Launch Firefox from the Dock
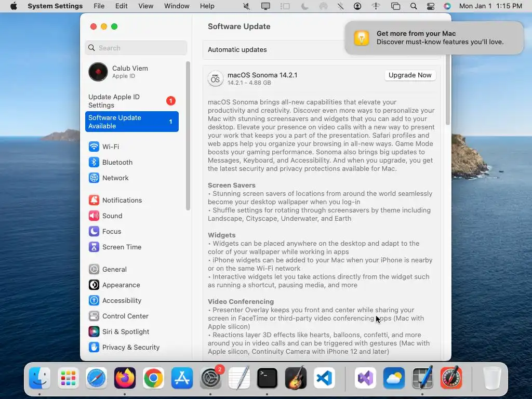This screenshot has width=532, height=399. (x=125, y=378)
